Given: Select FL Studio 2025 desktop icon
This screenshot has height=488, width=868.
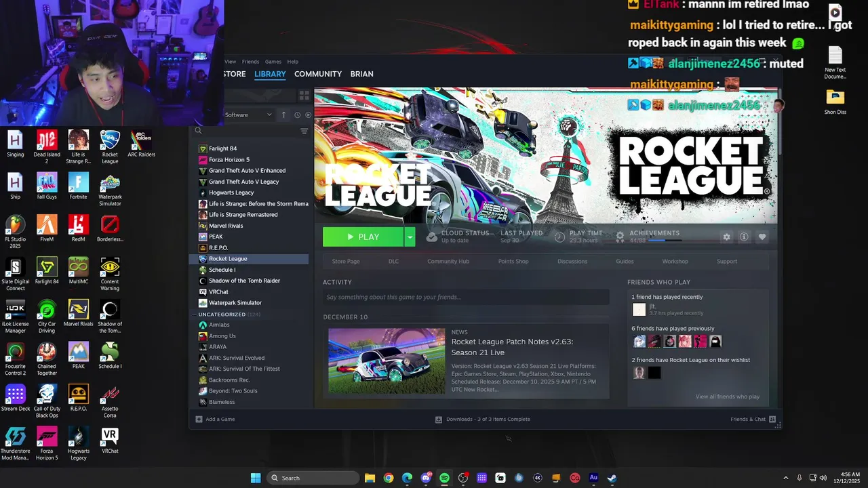Looking at the screenshot, I should click(x=15, y=232).
